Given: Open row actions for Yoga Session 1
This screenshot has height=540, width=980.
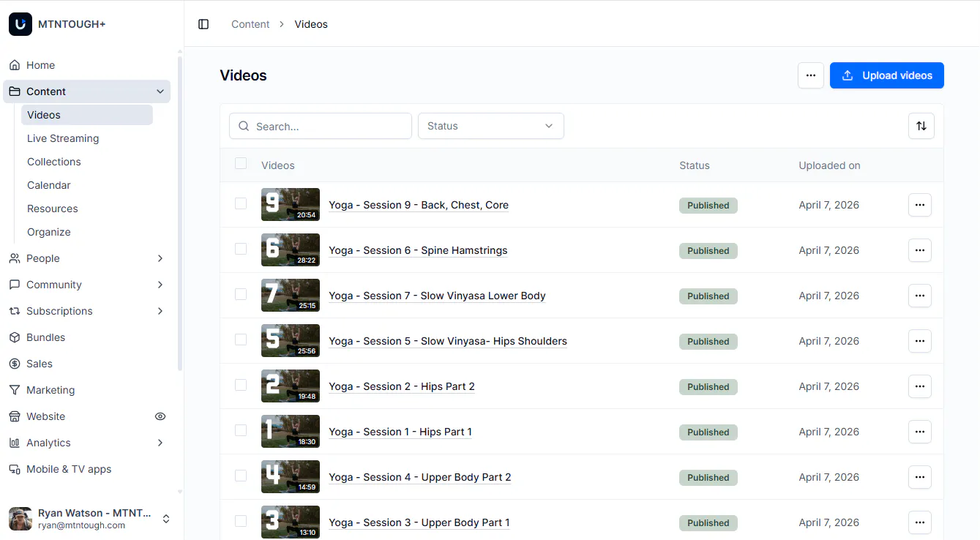Looking at the screenshot, I should click(920, 432).
